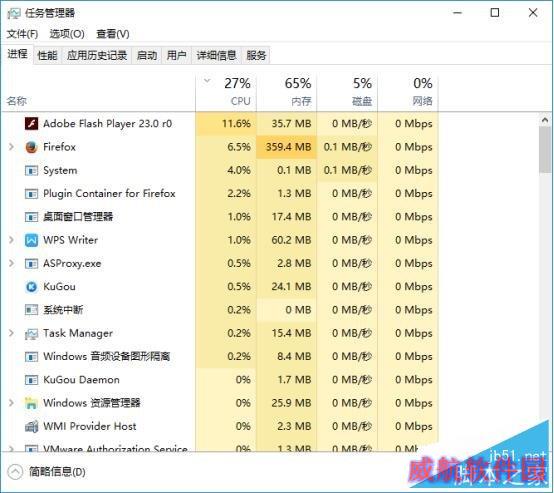
Task: Click the 6.5% CPU value cell
Action: (226, 147)
